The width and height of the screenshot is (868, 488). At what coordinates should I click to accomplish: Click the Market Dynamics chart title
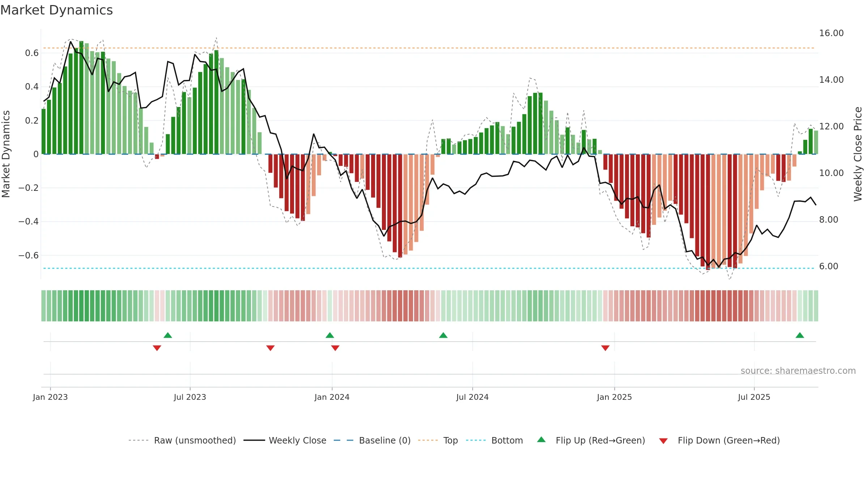(57, 10)
